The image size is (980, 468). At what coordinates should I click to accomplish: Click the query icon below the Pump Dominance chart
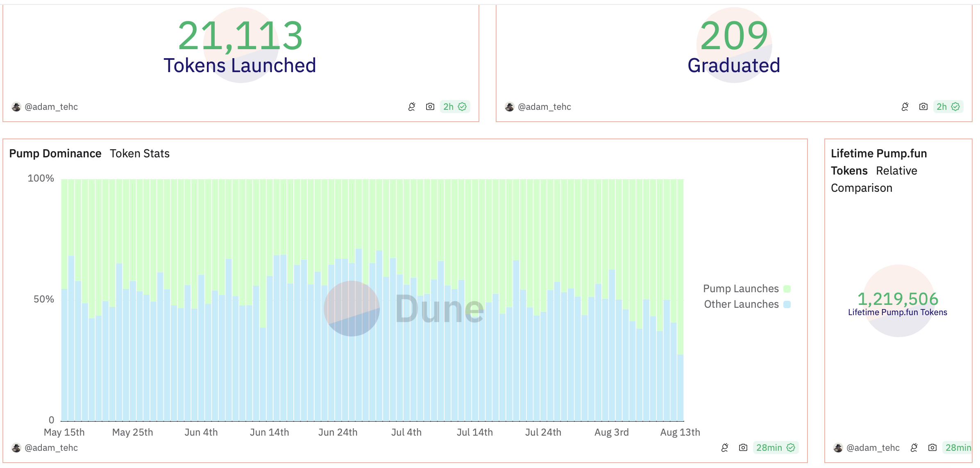pos(725,448)
